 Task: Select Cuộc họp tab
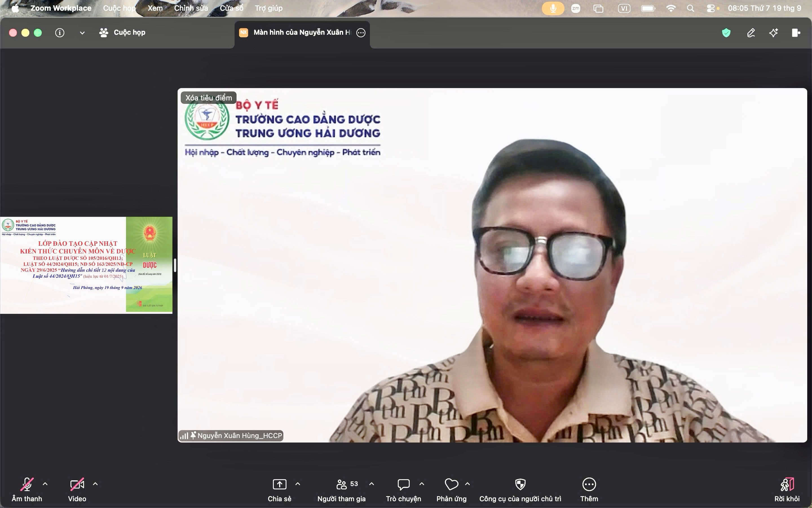pos(122,32)
